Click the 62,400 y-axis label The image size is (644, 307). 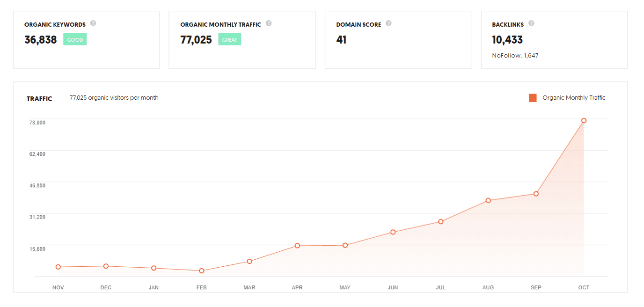38,154
